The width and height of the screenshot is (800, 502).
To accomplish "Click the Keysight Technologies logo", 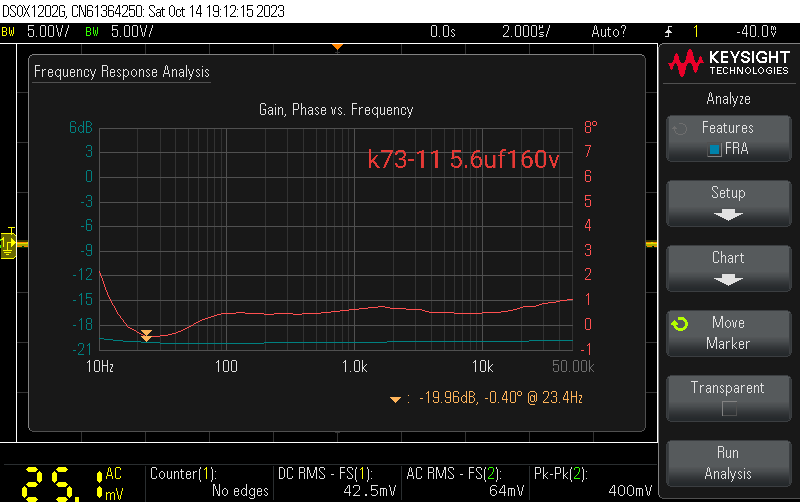I will coord(729,63).
